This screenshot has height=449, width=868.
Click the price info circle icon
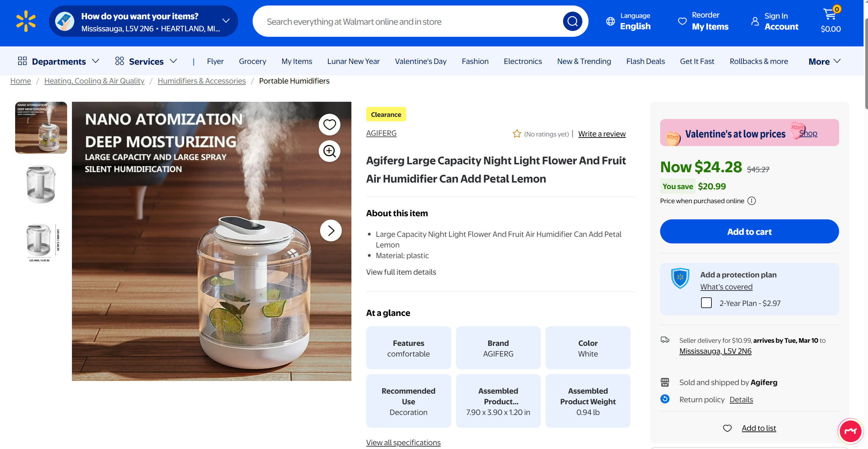[752, 201]
